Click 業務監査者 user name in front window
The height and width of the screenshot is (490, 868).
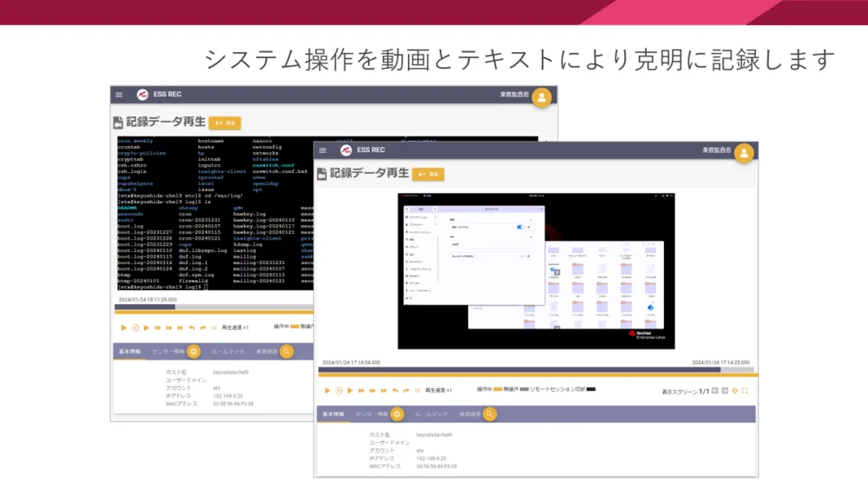click(717, 150)
